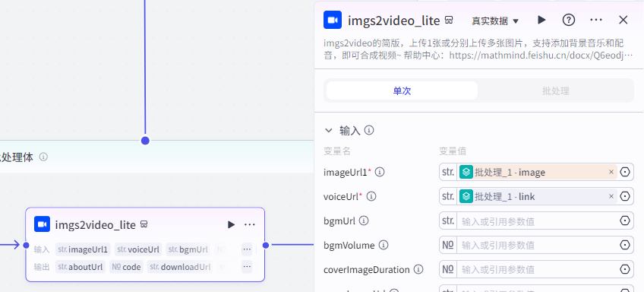Click the 变量名 column header
This screenshot has height=292, width=644.
coord(336,151)
